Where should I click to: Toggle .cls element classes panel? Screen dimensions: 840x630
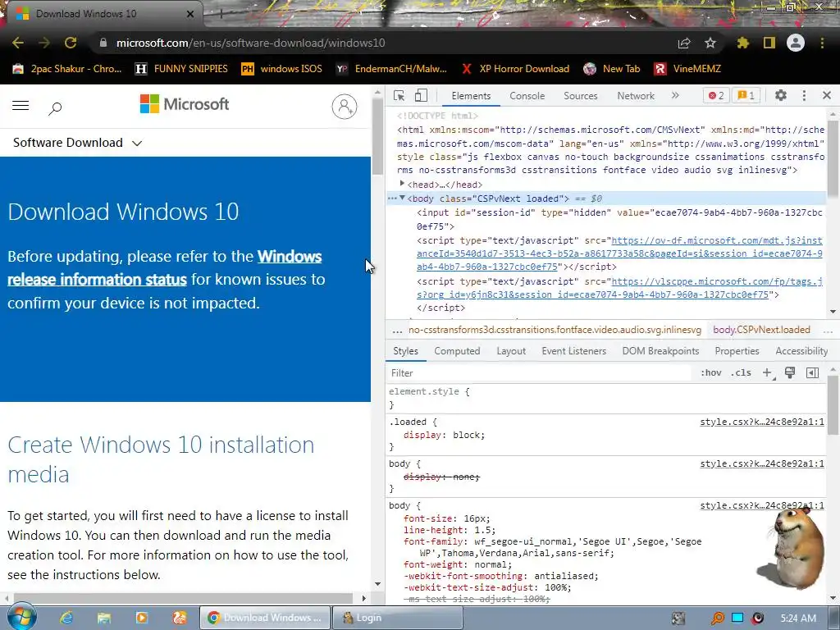[741, 373]
